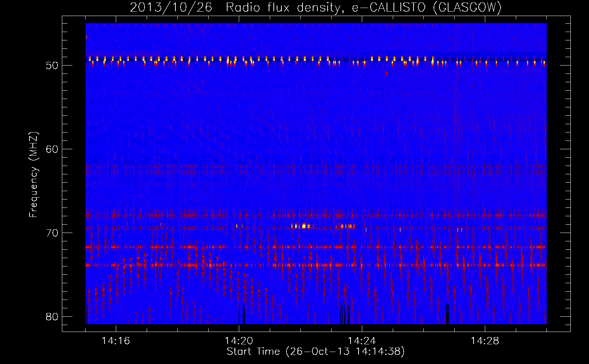589x364 pixels.
Task: Select the 14:20 time tick label
Action: tap(239, 341)
